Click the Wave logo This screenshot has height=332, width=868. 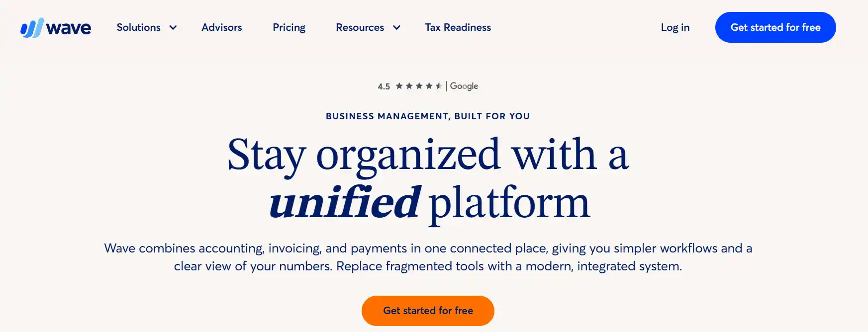(56, 27)
